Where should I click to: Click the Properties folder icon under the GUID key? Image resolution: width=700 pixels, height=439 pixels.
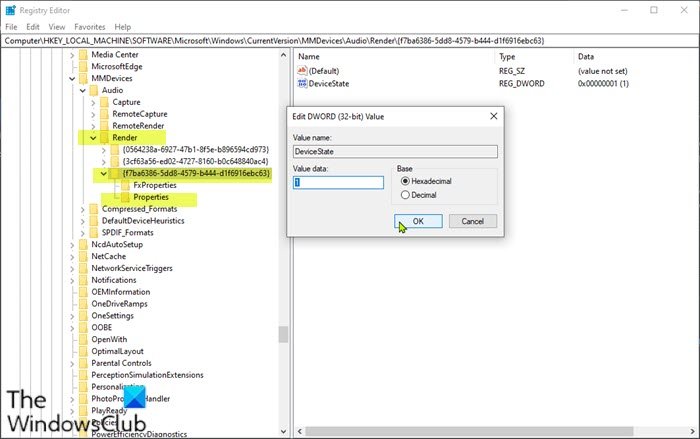pyautogui.click(x=125, y=197)
